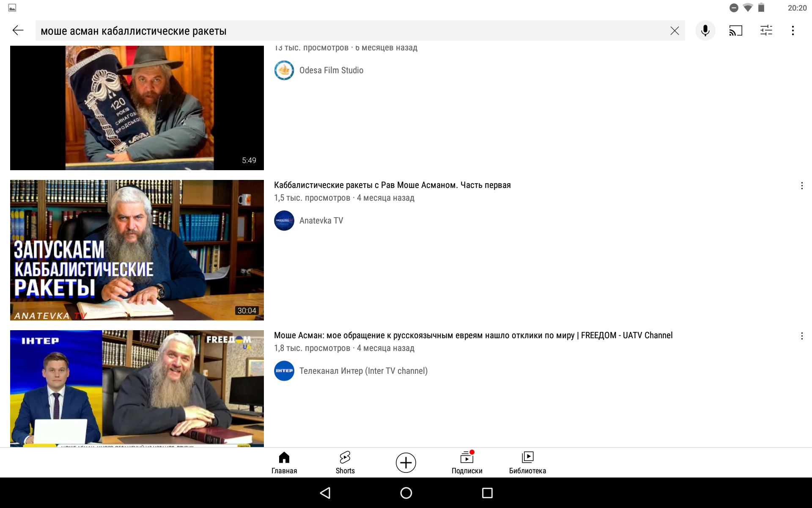Viewport: 812px width, 508px height.
Task: Open options for Моше Асман FREEДОМ video
Action: [x=802, y=336]
